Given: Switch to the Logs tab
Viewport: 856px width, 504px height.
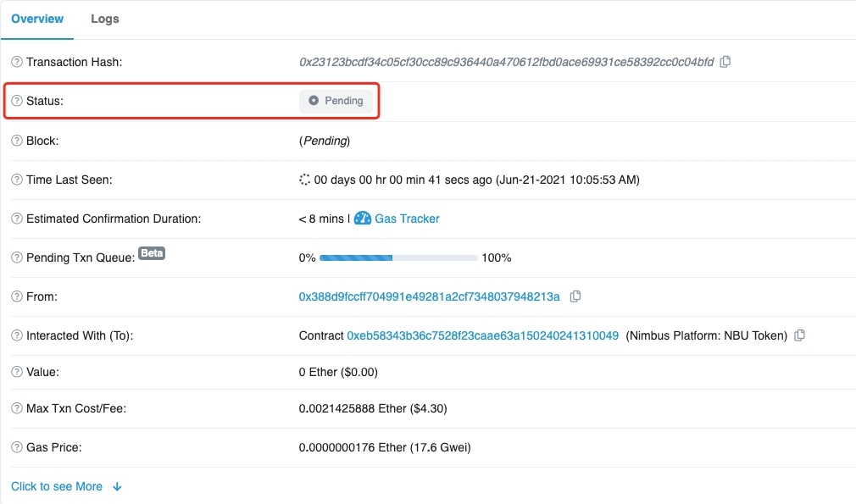Looking at the screenshot, I should 105,19.
